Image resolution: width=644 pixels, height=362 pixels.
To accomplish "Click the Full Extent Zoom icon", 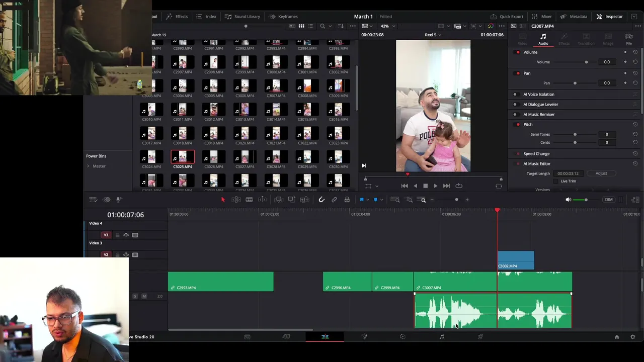I will click(395, 200).
